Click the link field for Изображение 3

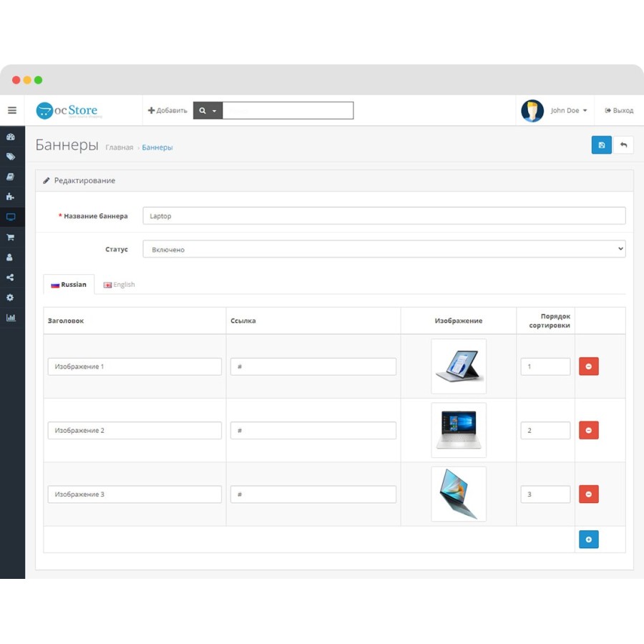313,494
